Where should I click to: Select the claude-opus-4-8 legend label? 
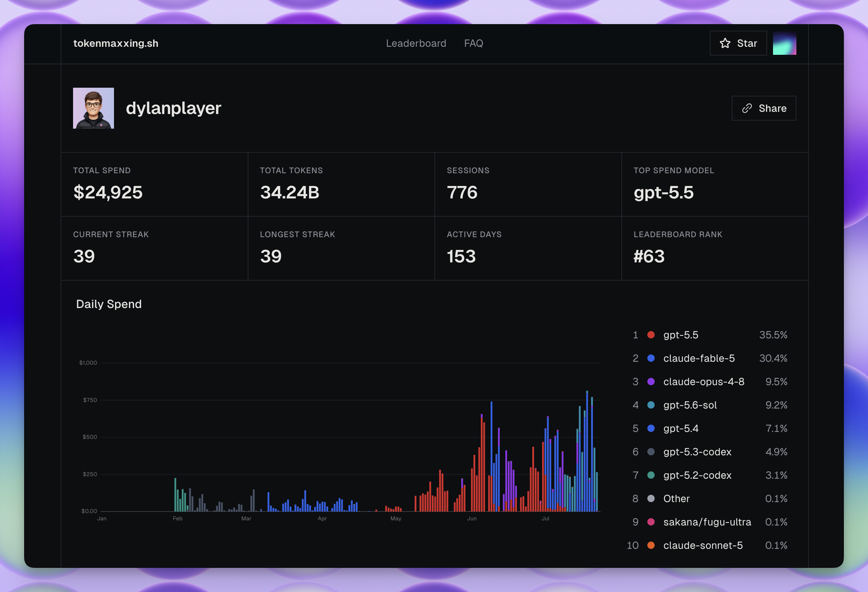click(x=704, y=382)
